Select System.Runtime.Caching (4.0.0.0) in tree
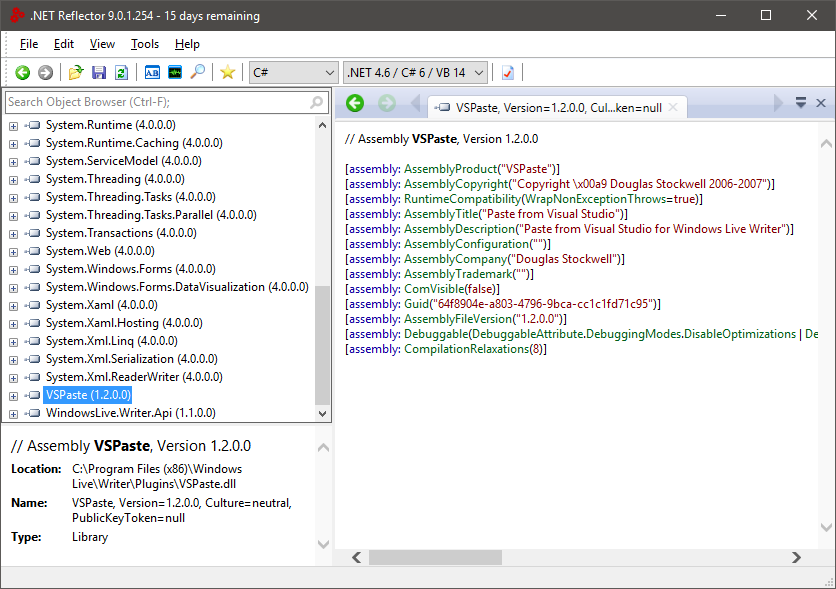Image resolution: width=836 pixels, height=589 pixels. click(x=134, y=143)
